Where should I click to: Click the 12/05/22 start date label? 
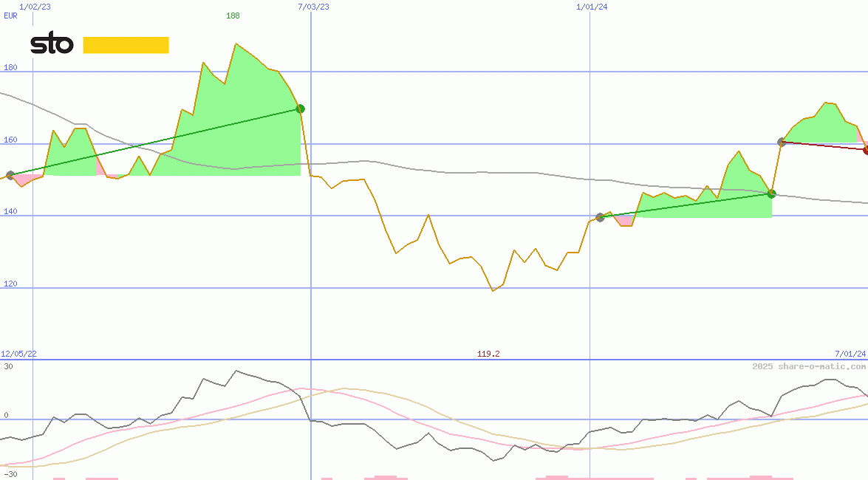click(x=18, y=354)
